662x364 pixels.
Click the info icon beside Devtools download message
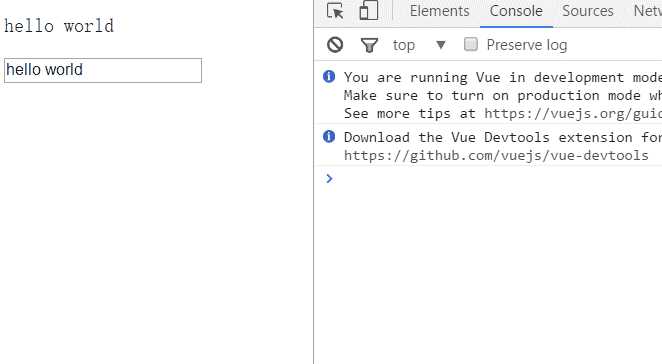(x=329, y=136)
